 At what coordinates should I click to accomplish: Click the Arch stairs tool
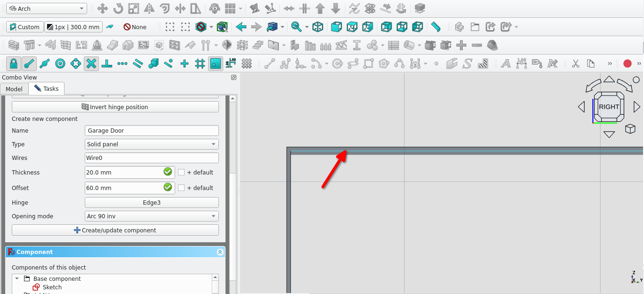click(x=257, y=46)
